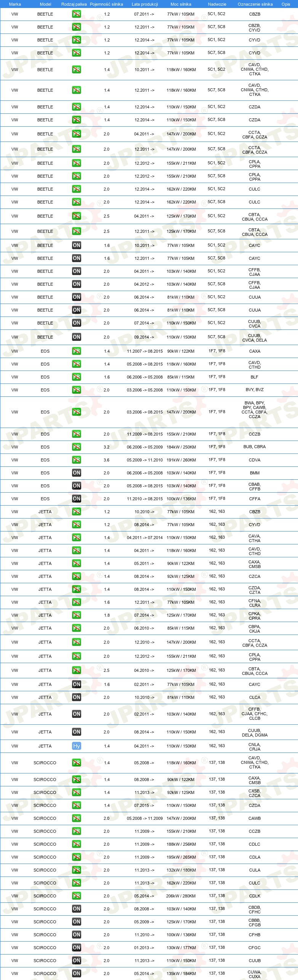Viewport: 298px width, 980px height.
Task: Select production years '11.2007 -> 08.2015'
Action: 144,351
